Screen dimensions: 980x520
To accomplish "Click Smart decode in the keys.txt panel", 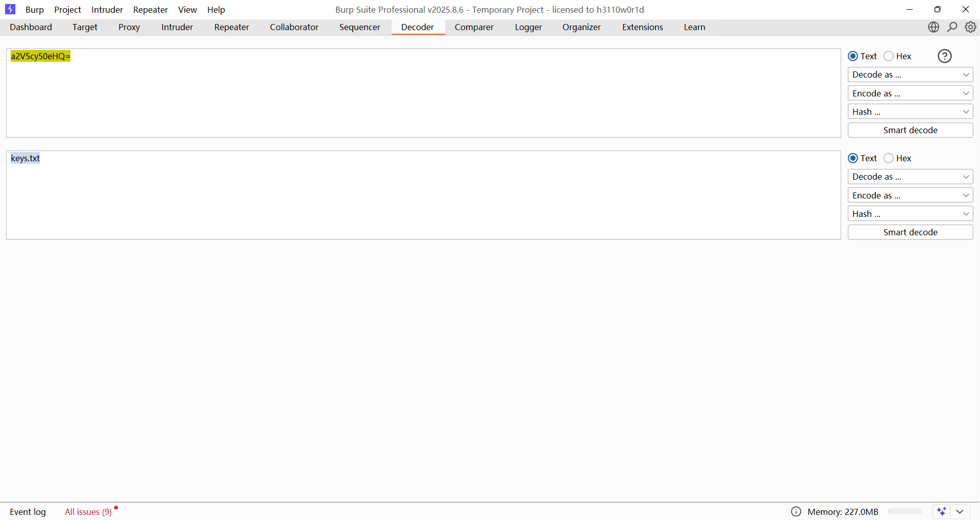I will [911, 232].
